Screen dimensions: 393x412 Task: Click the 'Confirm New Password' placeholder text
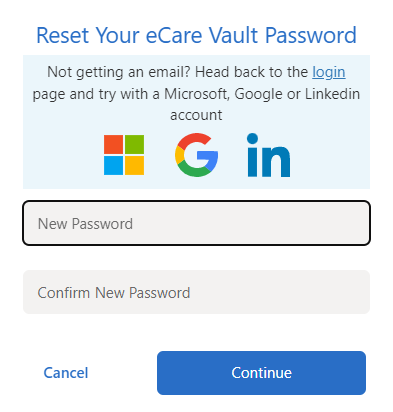pyautogui.click(x=114, y=293)
